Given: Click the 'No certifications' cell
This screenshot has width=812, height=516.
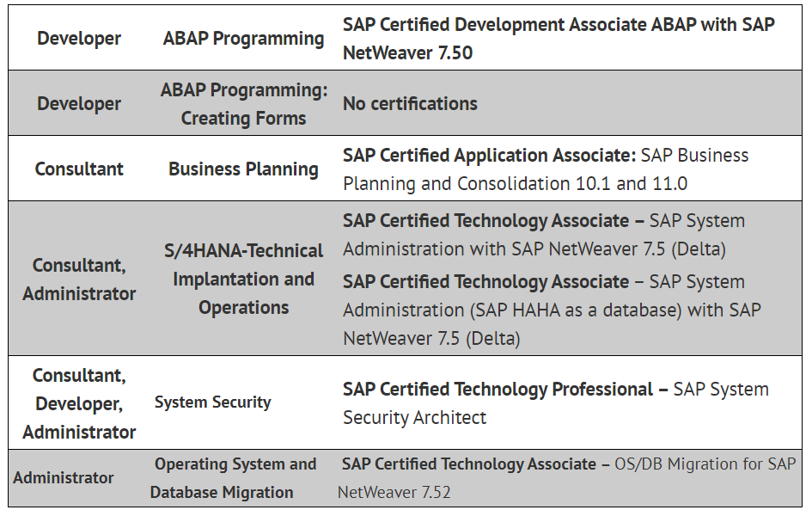Looking at the screenshot, I should (x=410, y=103).
